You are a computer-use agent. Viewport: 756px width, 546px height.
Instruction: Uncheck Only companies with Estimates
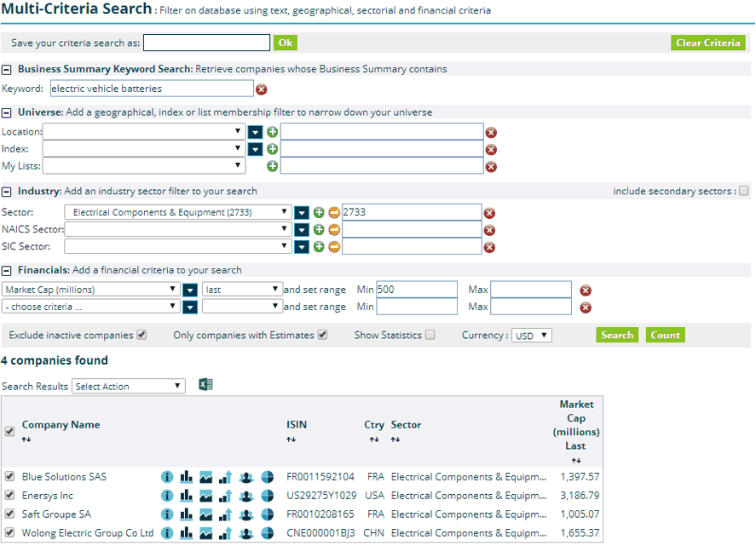point(322,335)
